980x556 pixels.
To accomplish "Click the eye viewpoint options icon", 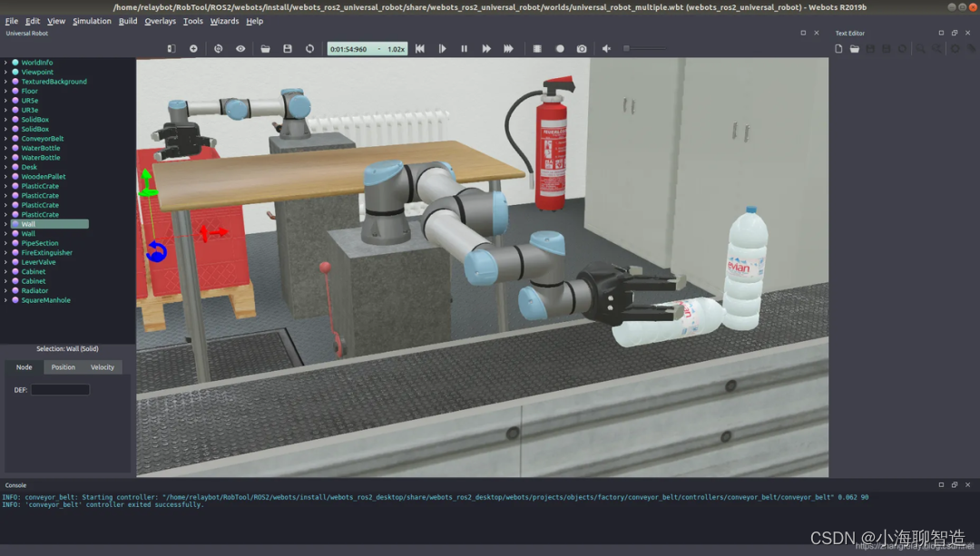I will pos(240,49).
